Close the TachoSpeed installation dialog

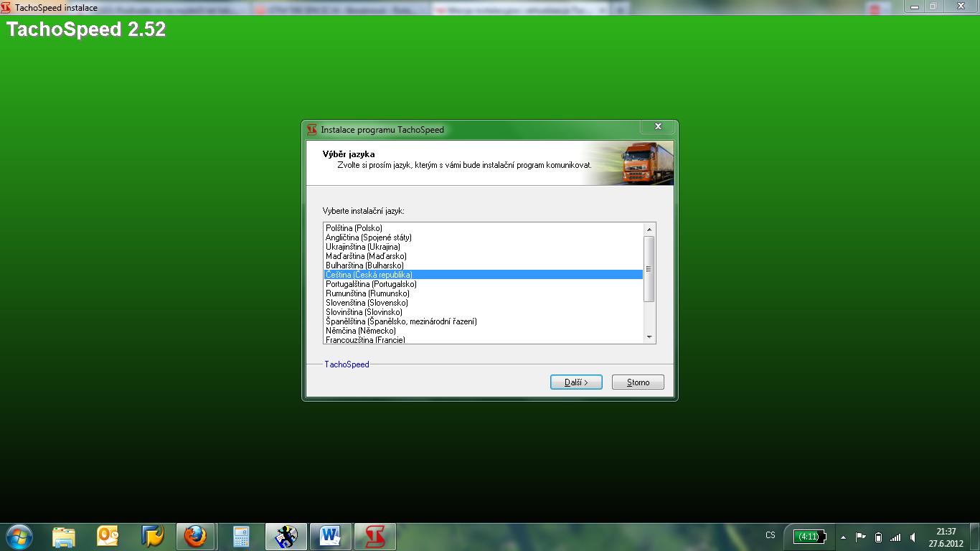(657, 126)
